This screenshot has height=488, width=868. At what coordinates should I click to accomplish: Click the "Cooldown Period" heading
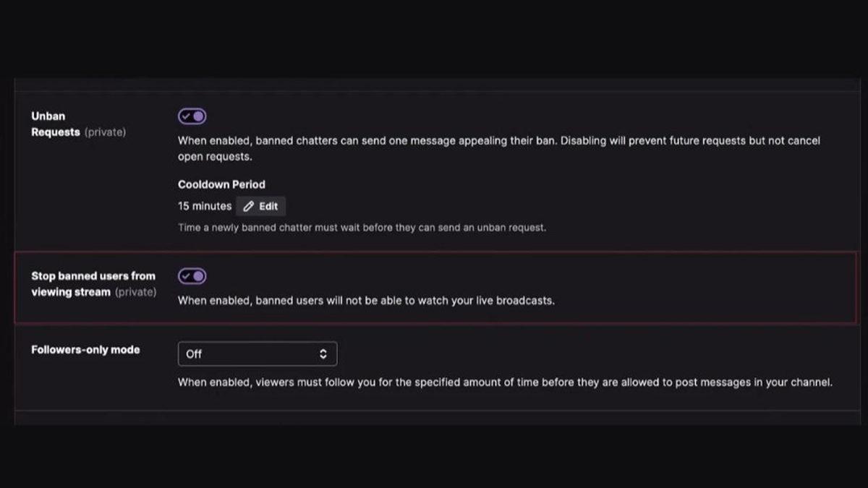coord(221,184)
